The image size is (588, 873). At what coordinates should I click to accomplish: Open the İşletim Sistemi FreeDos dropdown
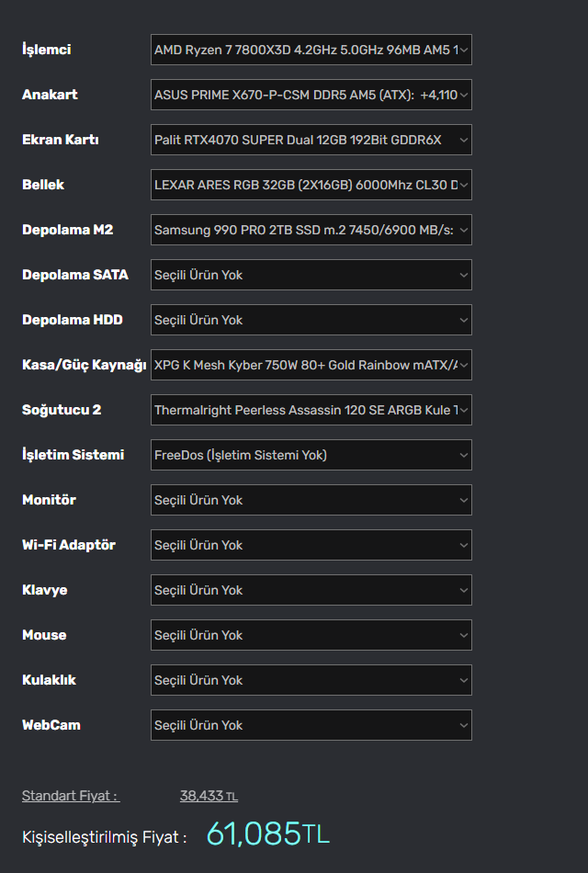(x=311, y=455)
